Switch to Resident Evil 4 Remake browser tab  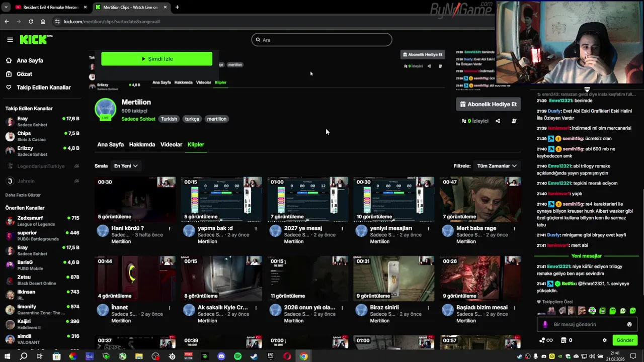(50, 7)
